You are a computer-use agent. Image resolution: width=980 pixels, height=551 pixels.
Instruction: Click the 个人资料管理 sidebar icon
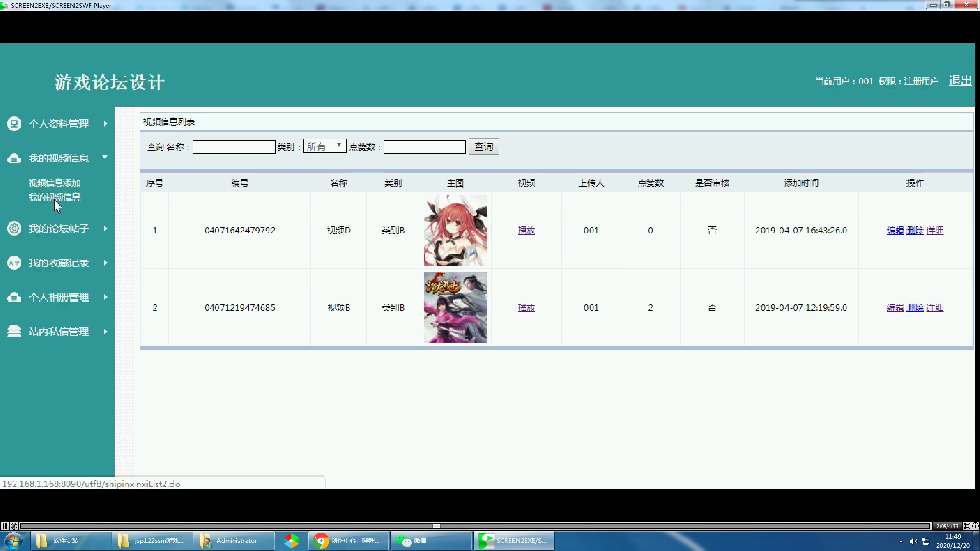[14, 123]
